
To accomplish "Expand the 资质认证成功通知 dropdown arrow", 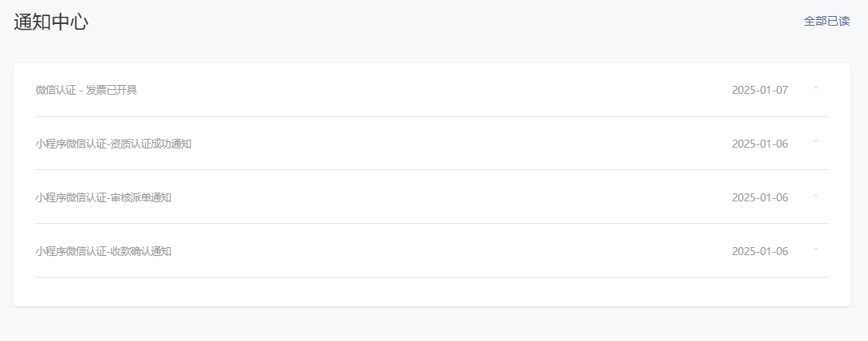I will 815,142.
